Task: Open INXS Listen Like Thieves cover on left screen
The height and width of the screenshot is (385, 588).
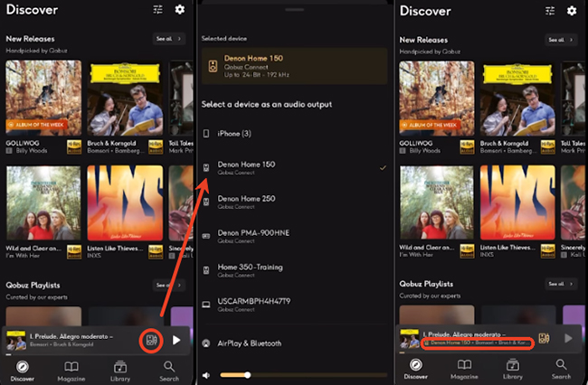Action: pyautogui.click(x=125, y=202)
